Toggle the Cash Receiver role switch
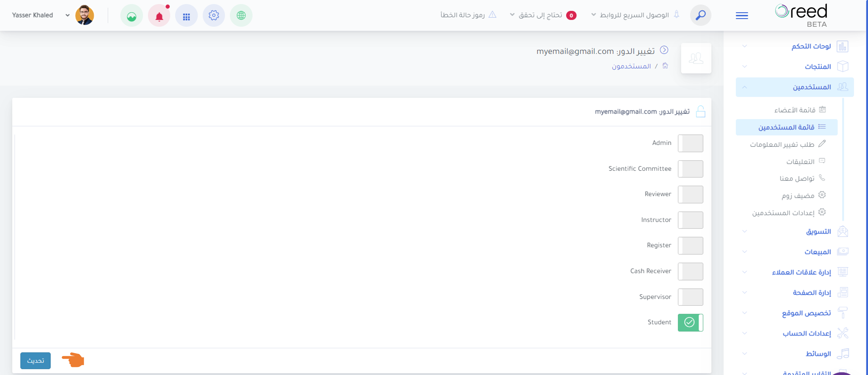868x375 pixels. 690,271
